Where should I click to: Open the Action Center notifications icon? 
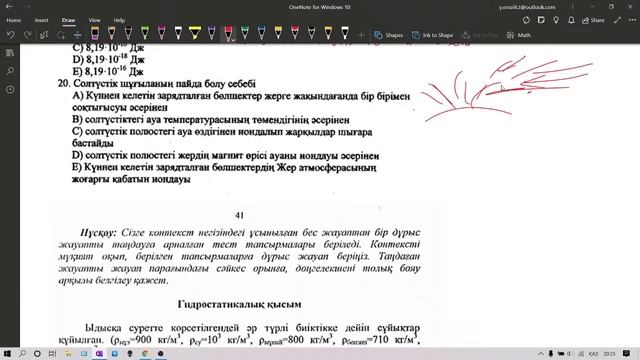pyautogui.click(x=627, y=353)
